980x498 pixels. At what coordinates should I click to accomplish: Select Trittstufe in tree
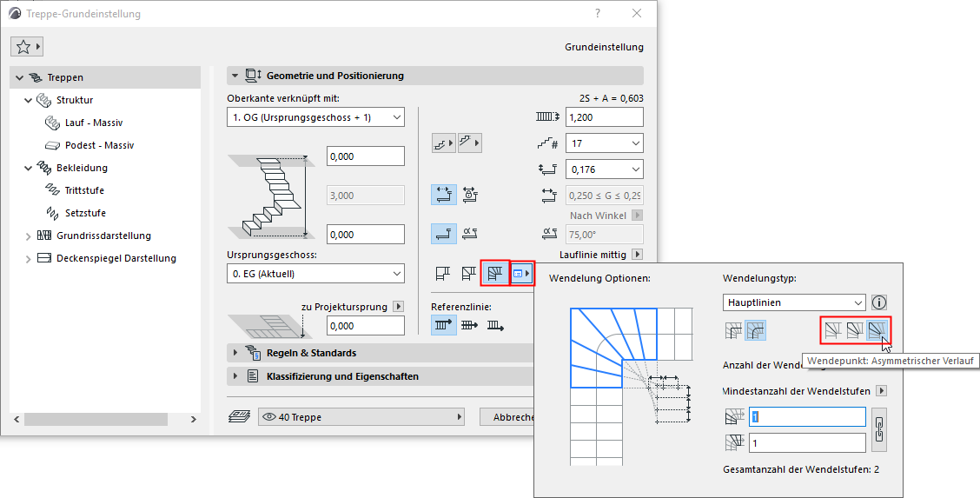(84, 190)
